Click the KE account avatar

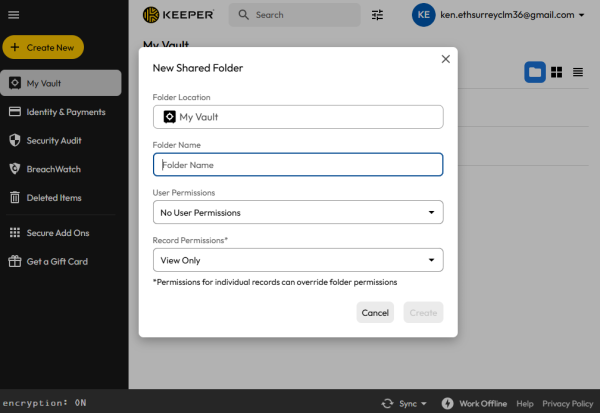pyautogui.click(x=423, y=15)
